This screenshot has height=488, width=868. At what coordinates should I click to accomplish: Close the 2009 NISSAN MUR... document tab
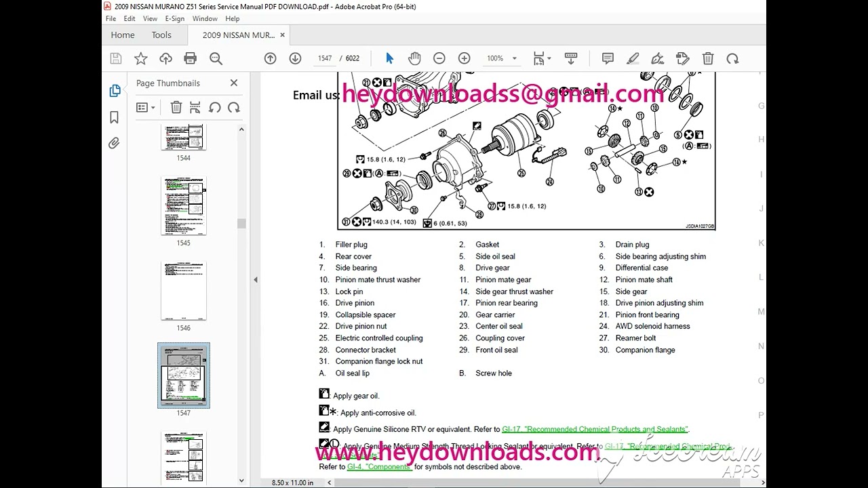point(283,35)
